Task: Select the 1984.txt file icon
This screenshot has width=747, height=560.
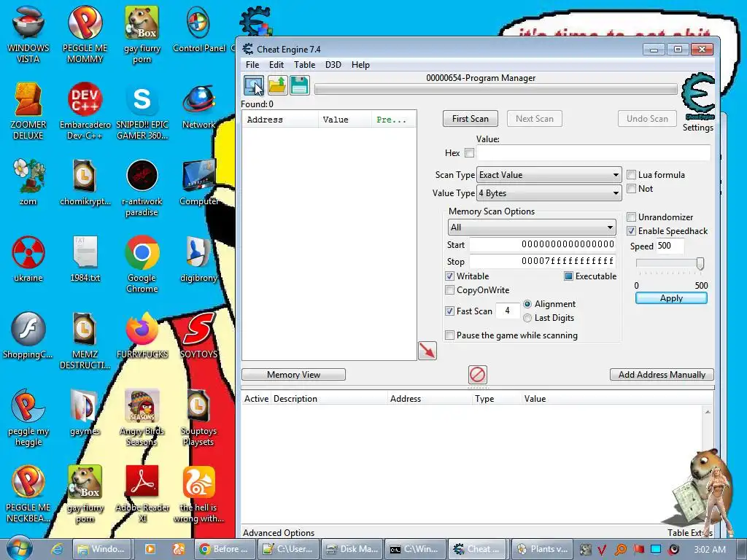Action: tap(85, 260)
